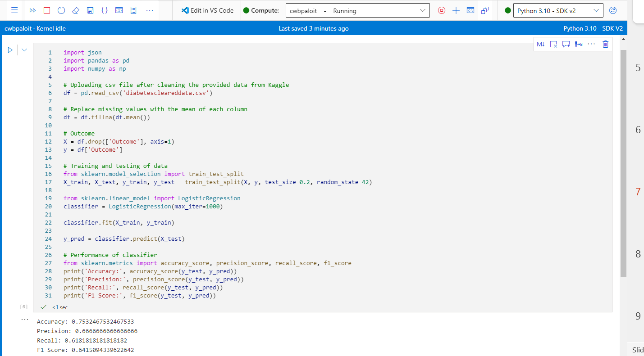Add a comment to the cell
The width and height of the screenshot is (644, 356).
pyautogui.click(x=566, y=44)
